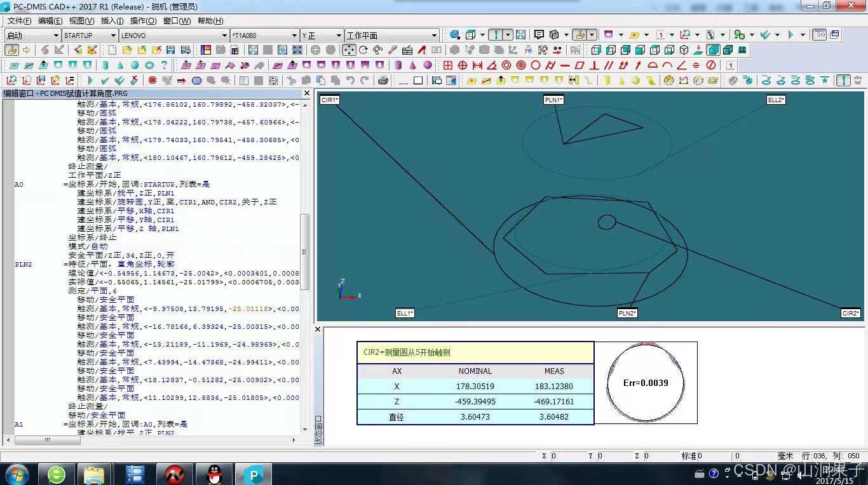Open dropdown arrow beside the wireframe cube icon
The width and height of the screenshot is (868, 485).
[x=482, y=35]
